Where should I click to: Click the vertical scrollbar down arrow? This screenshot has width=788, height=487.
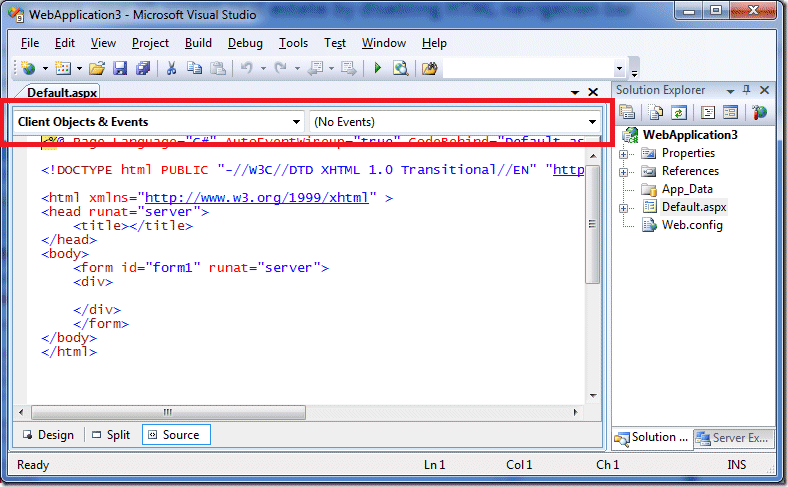click(593, 396)
